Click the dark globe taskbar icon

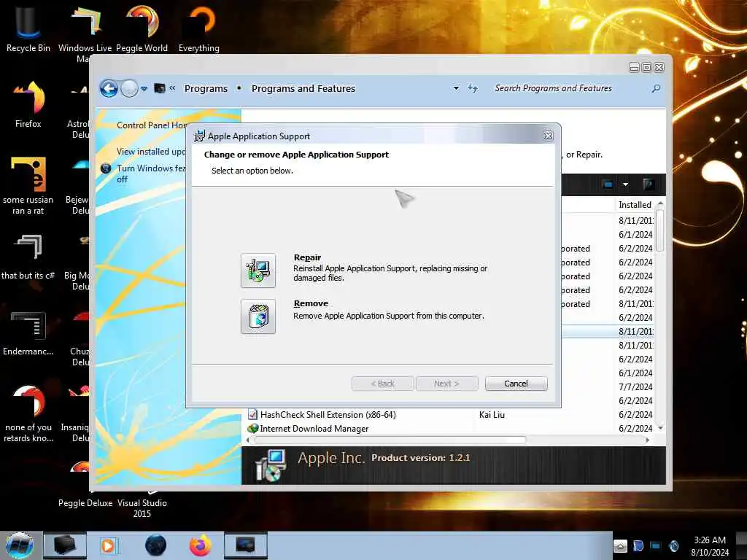(x=156, y=545)
